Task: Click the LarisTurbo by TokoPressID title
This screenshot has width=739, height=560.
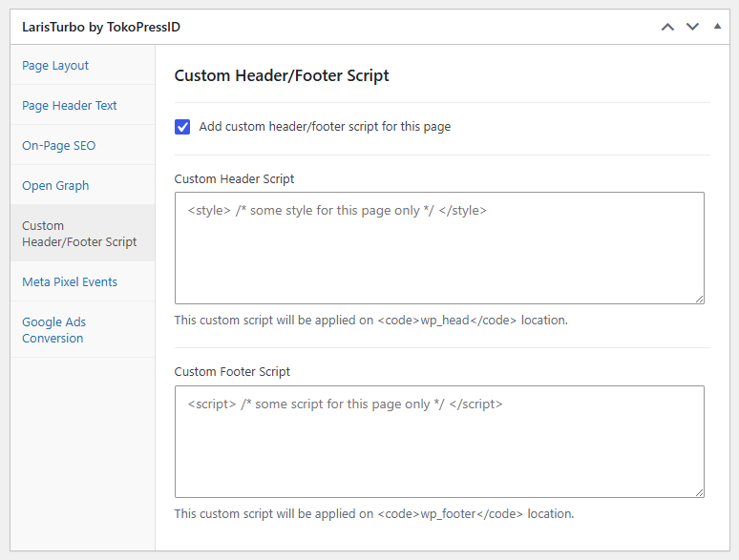Action: tap(101, 27)
